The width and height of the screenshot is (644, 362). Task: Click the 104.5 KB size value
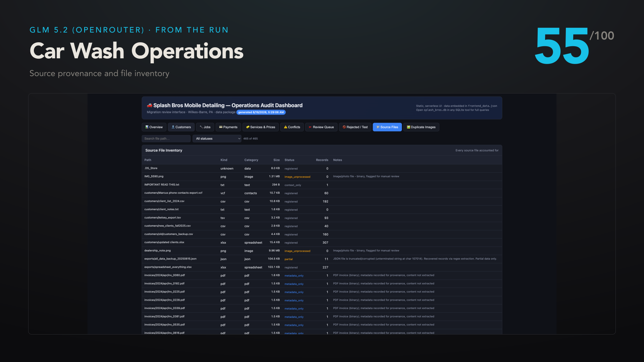click(274, 259)
